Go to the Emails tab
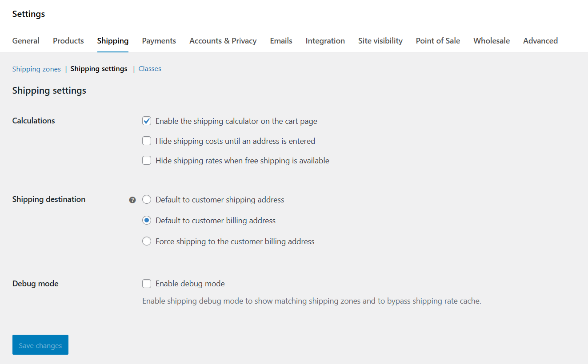 tap(281, 40)
